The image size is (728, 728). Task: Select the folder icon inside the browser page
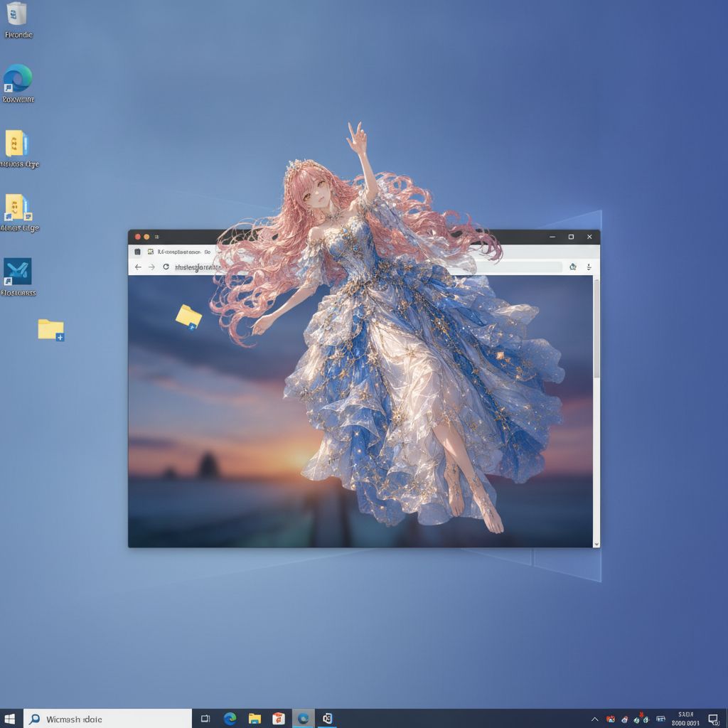pos(188,317)
